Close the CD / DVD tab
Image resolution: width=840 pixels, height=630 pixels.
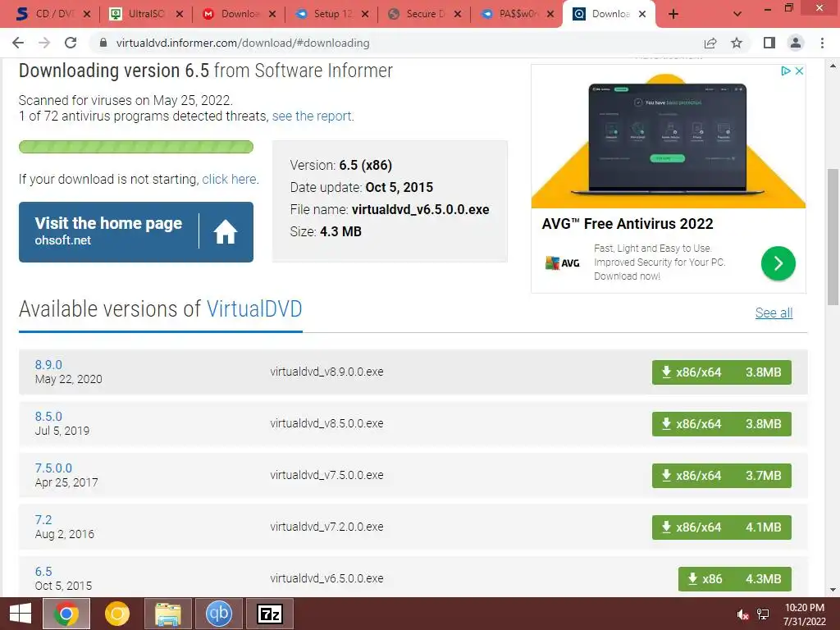87,14
